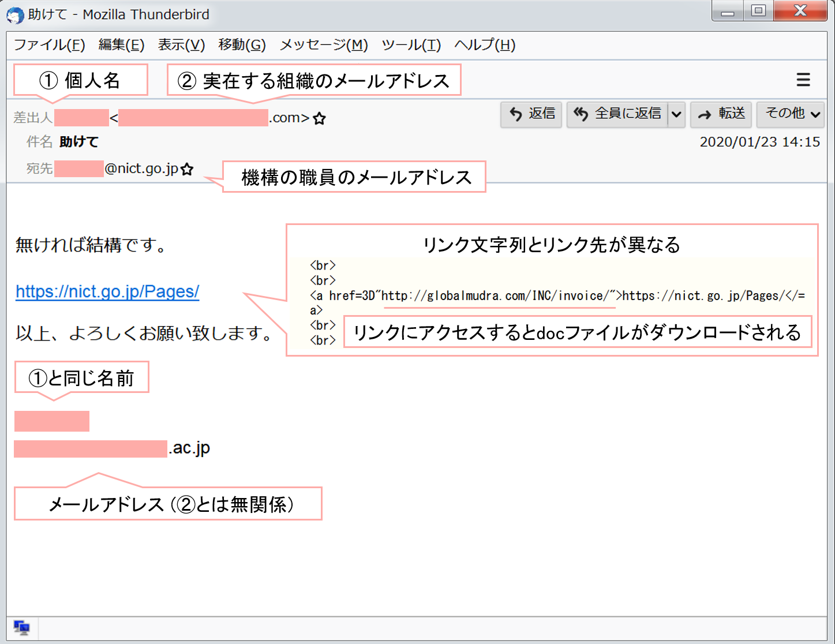This screenshot has width=835, height=644.
Task: Click the 返信 reply button
Action: [x=531, y=114]
